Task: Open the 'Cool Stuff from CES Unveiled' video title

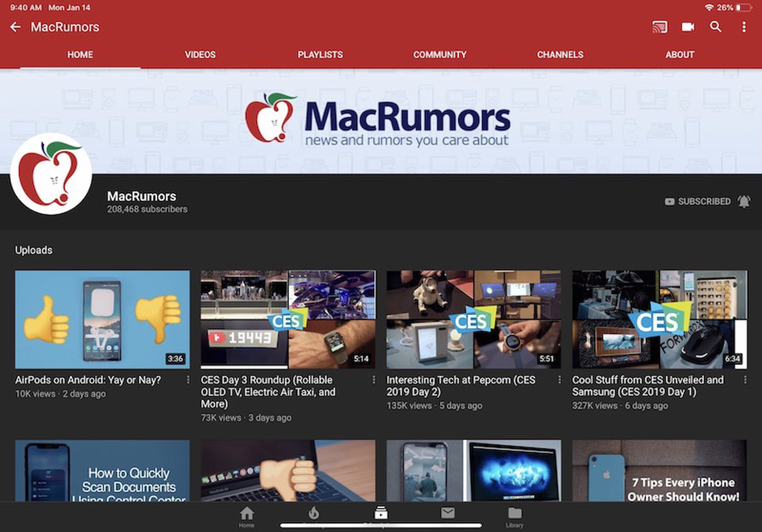Action: 648,386
